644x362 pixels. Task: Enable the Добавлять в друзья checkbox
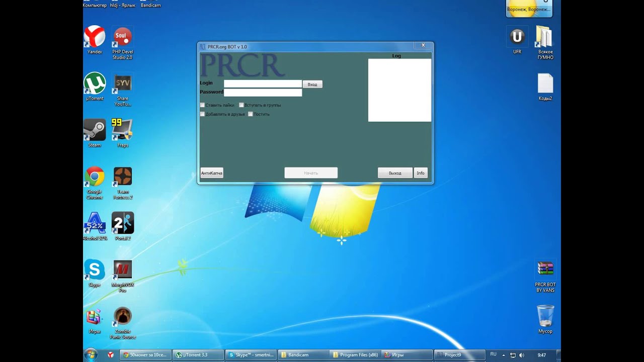tap(203, 114)
